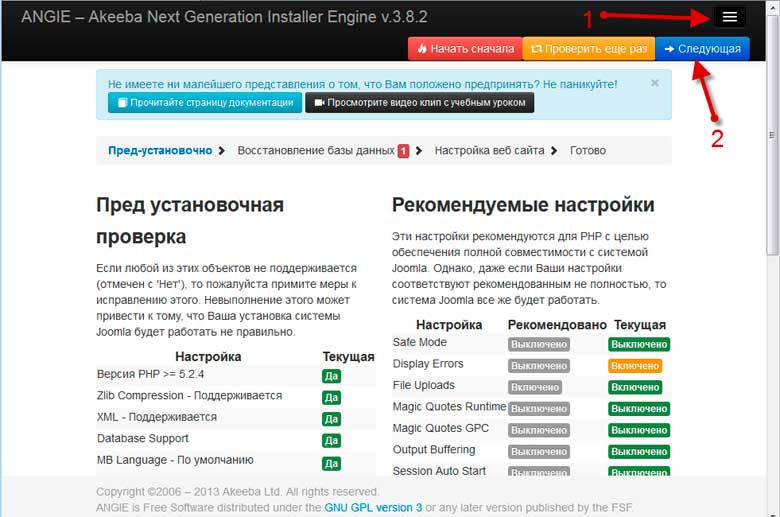Click the 'Проверить еще раз' button
780x517 pixels.
[588, 49]
